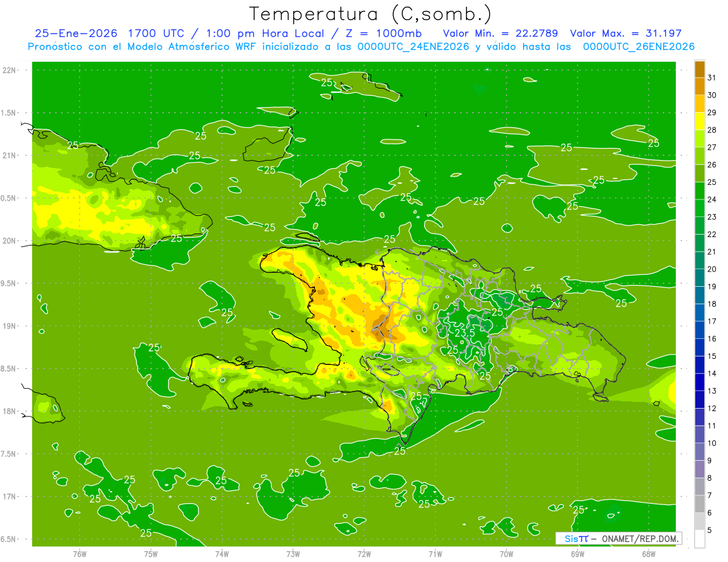Click the colorbar swatch between 24 and 25
The width and height of the screenshot is (728, 562).
(x=699, y=190)
